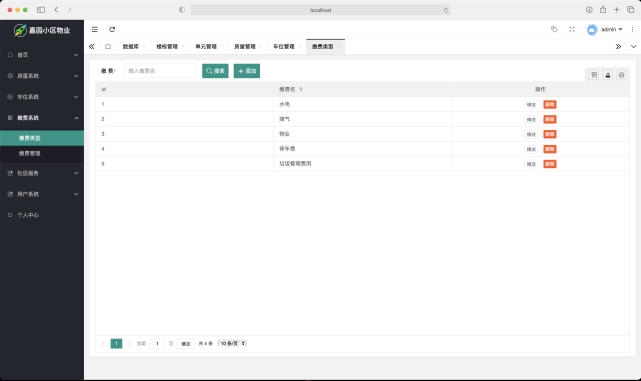Expand the 房屋系统 sidebar menu

coord(42,76)
